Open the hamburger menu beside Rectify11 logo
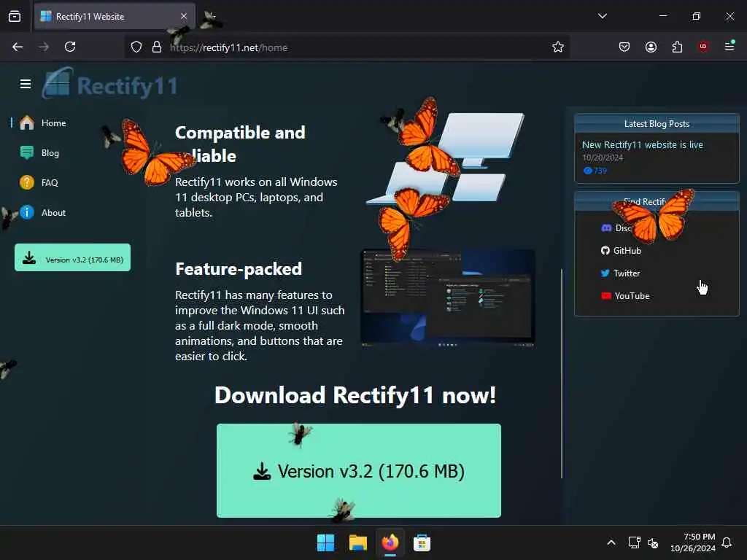 click(26, 84)
